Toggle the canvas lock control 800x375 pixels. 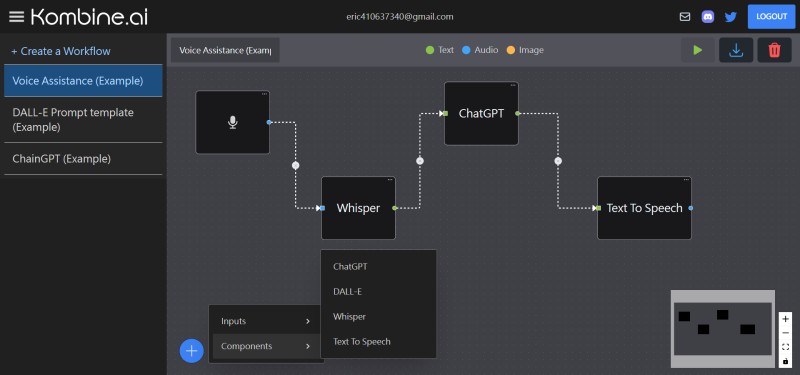pyautogui.click(x=785, y=361)
